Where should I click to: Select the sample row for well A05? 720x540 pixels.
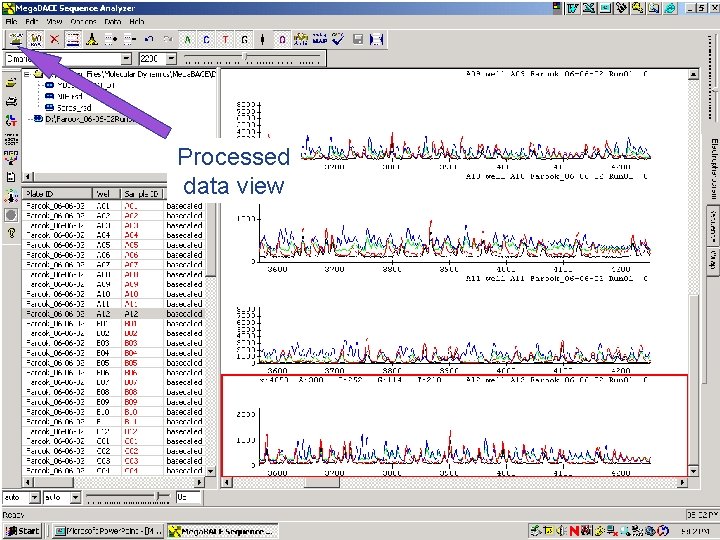tap(113, 245)
